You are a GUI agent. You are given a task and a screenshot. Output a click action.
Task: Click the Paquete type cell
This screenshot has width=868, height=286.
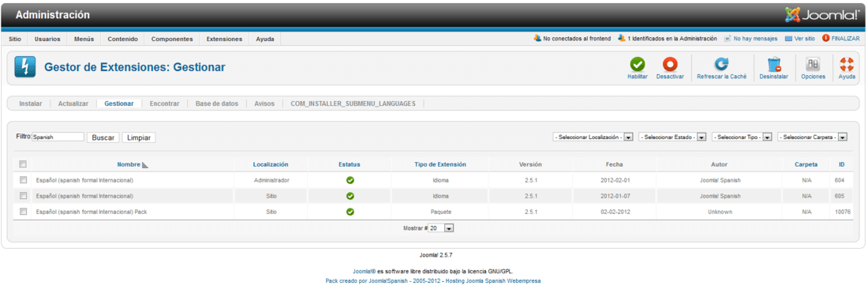point(440,212)
